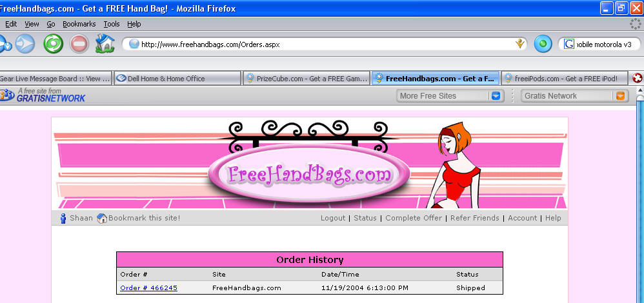The width and height of the screenshot is (644, 303).
Task: Select the FreeHandbags.com tab
Action: click(x=436, y=79)
